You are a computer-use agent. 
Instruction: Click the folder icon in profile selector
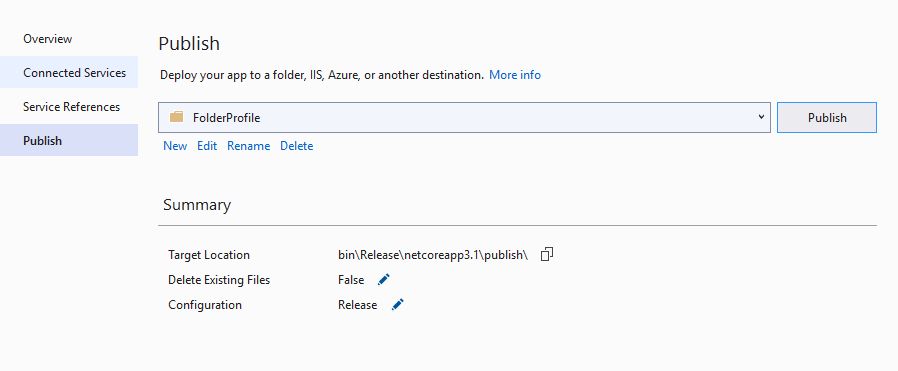(x=176, y=117)
